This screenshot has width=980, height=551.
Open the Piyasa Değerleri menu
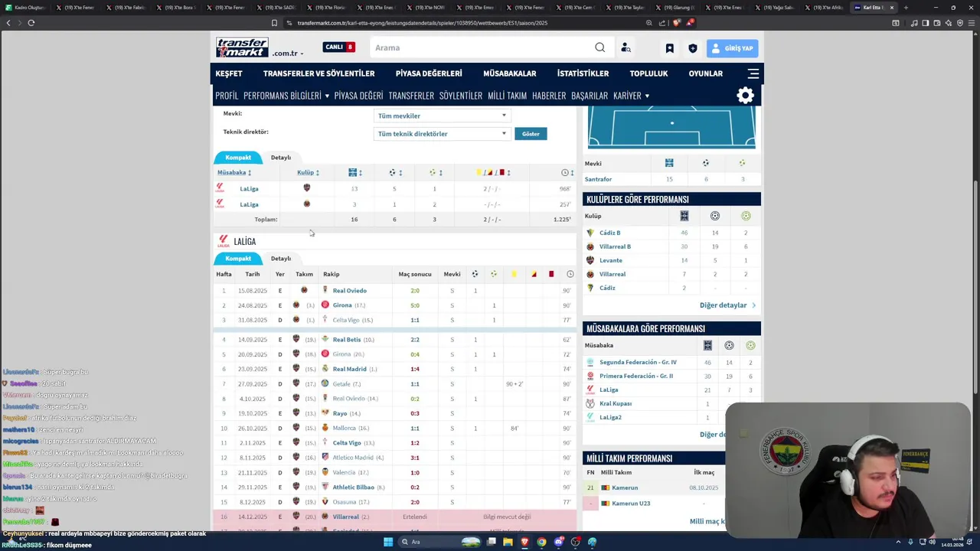pos(429,73)
